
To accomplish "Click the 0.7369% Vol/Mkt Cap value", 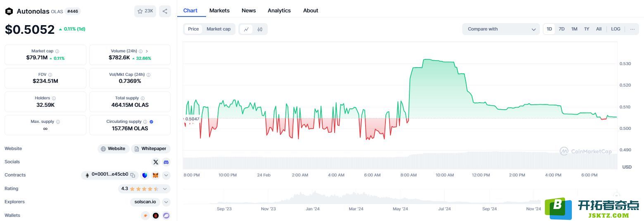I will [130, 81].
